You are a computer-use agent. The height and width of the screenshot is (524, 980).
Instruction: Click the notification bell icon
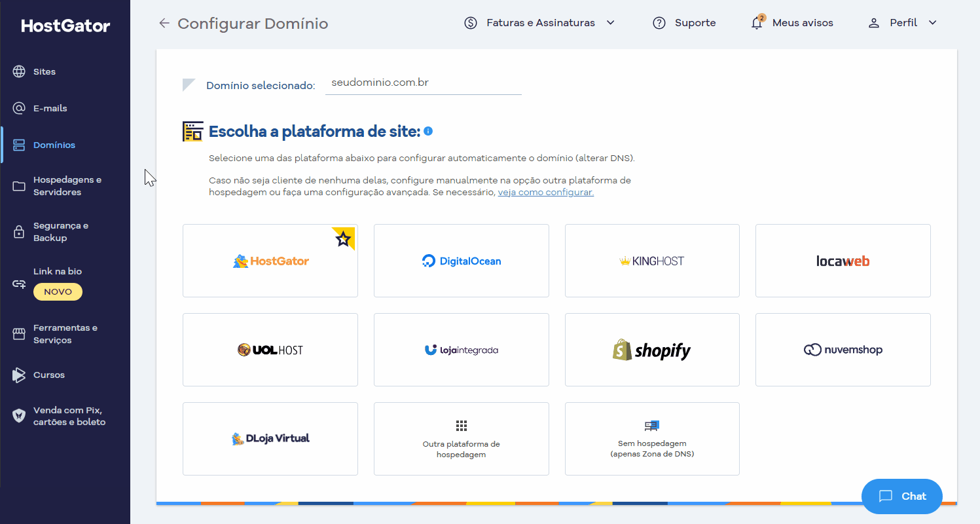[757, 23]
